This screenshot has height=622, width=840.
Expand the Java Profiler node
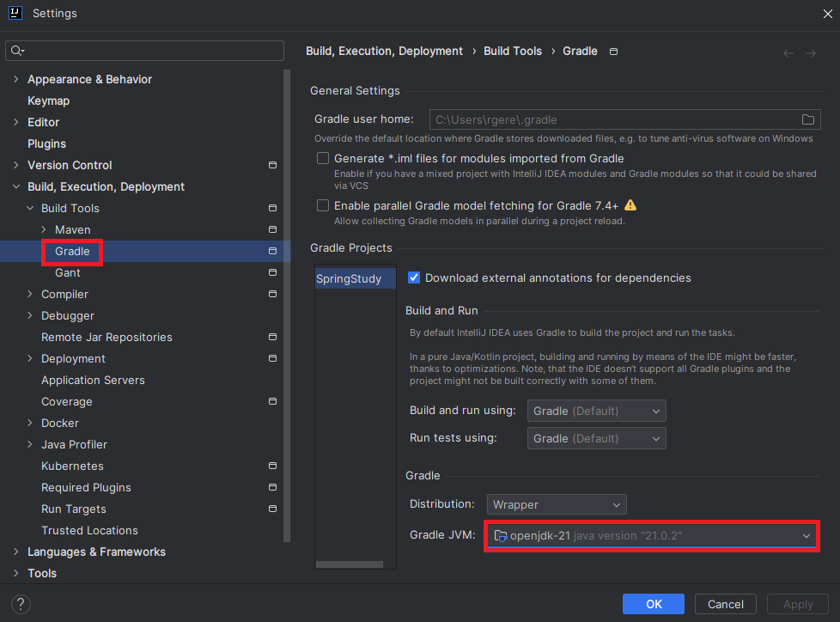[30, 444]
